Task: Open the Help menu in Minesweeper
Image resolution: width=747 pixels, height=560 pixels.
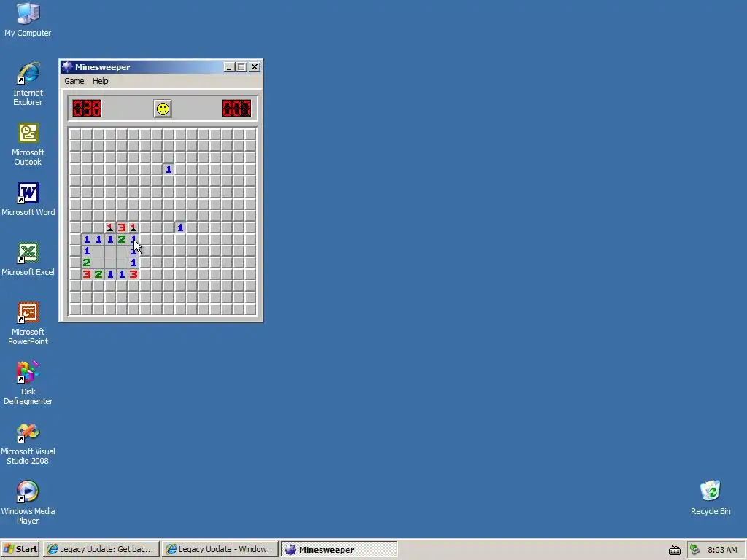Action: (x=100, y=81)
